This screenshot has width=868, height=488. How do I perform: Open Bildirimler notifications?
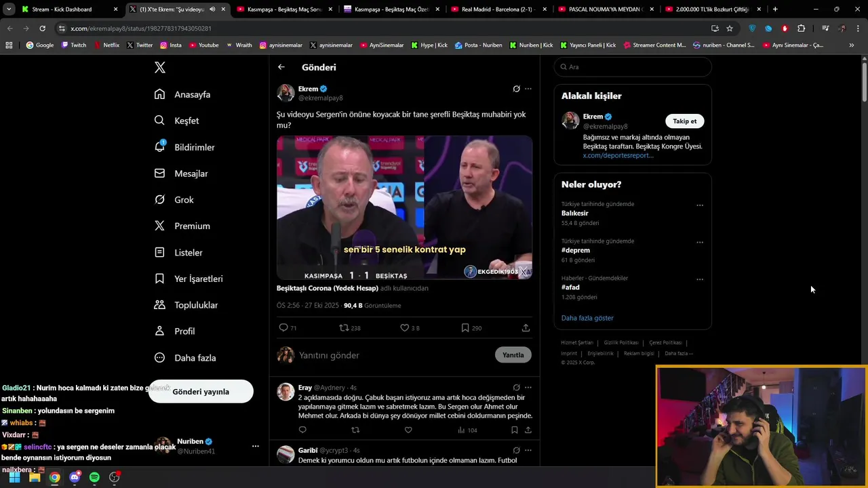pyautogui.click(x=184, y=147)
